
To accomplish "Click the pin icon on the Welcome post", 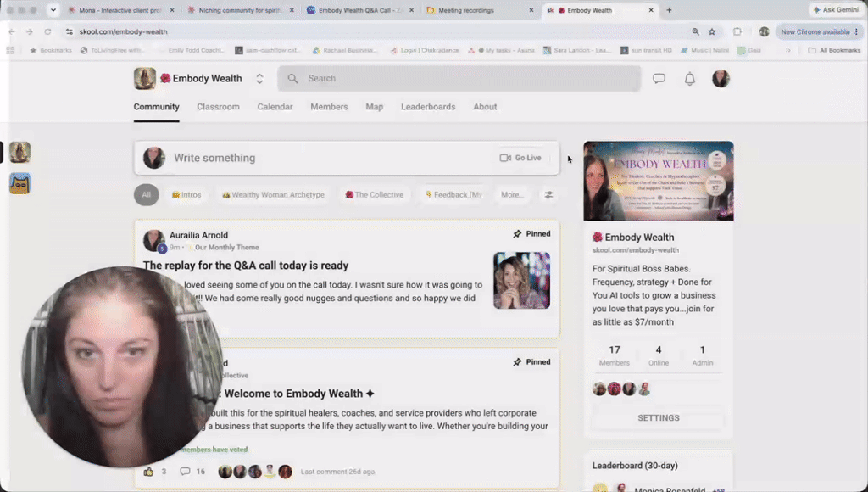I will pyautogui.click(x=517, y=362).
